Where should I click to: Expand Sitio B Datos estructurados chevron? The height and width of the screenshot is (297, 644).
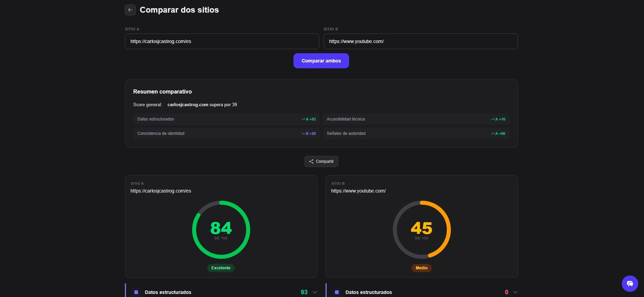(515, 292)
